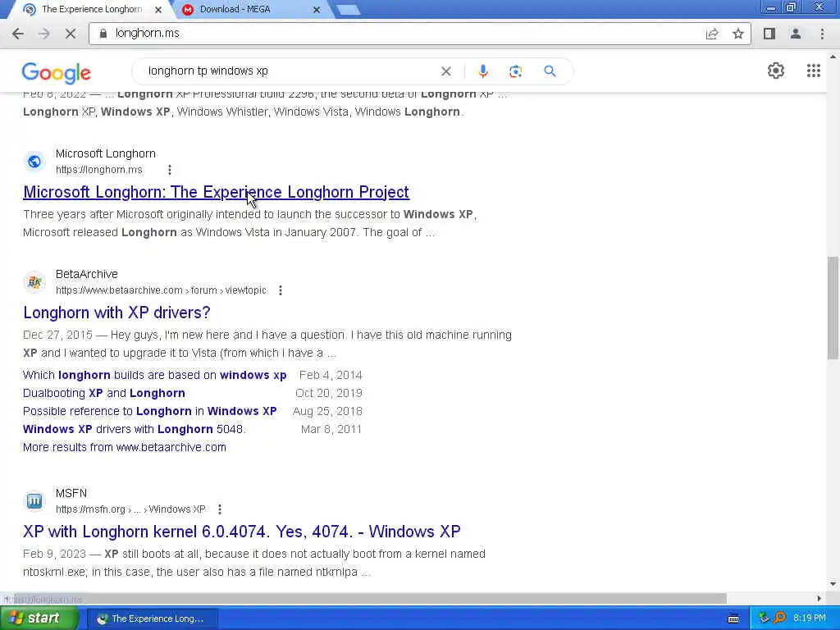840x630 pixels.
Task: Click the Microsoft Longhorn site favicon
Action: (34, 162)
